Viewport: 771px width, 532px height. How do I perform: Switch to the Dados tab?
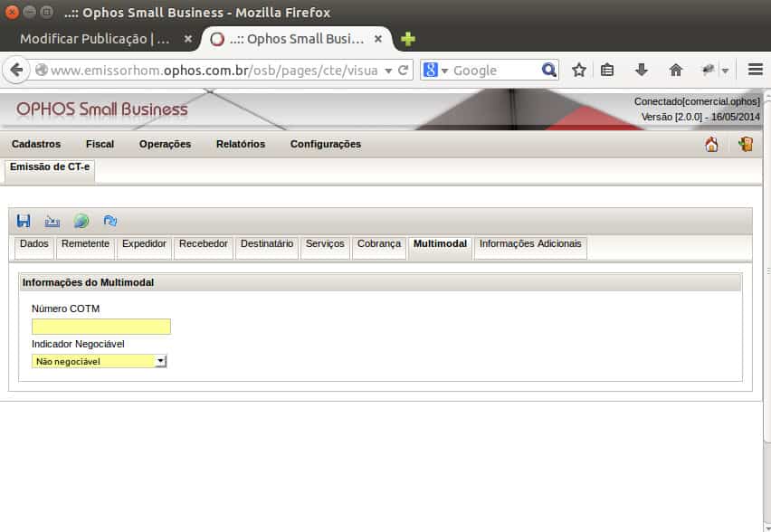tap(33, 247)
